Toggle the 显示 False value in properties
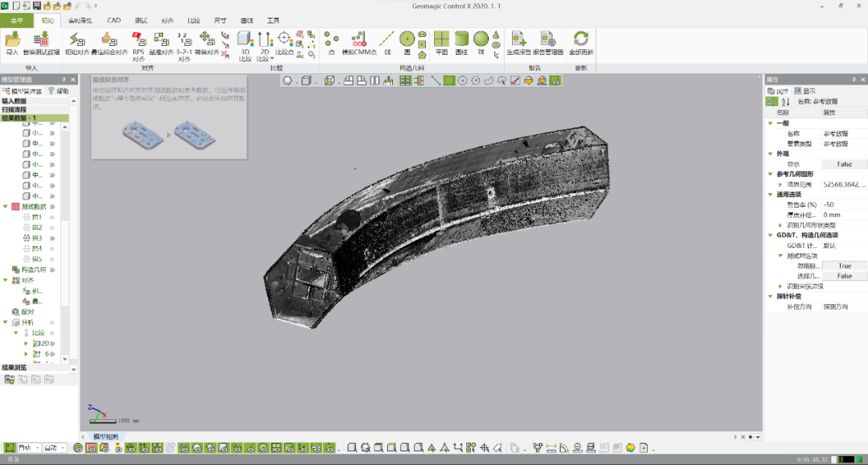 pyautogui.click(x=844, y=164)
